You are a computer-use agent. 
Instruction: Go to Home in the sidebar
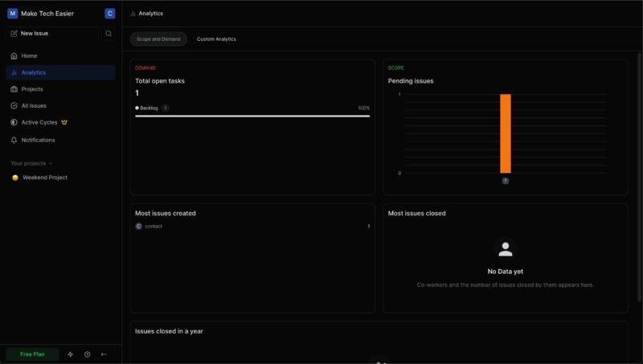click(x=60, y=55)
